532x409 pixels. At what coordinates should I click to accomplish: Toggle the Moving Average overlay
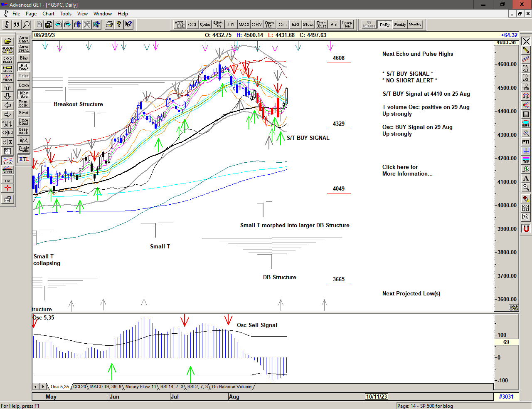(24, 94)
